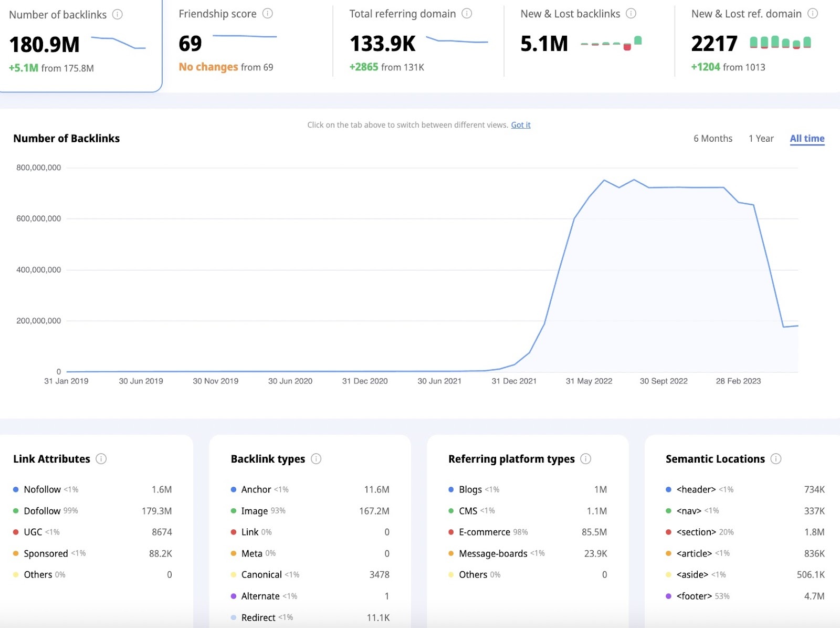Open the Friendship score info icon
840x628 pixels.
[x=267, y=14]
